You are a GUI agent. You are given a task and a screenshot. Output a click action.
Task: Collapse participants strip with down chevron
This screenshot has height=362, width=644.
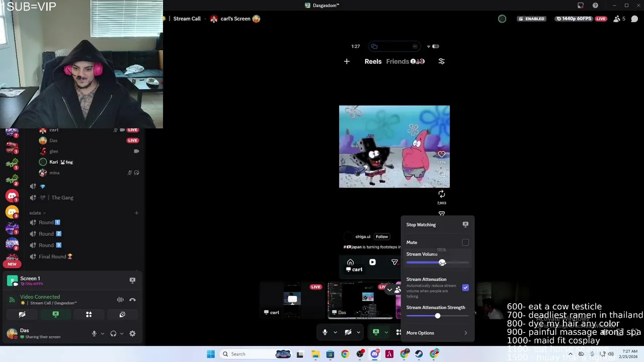coord(389,290)
